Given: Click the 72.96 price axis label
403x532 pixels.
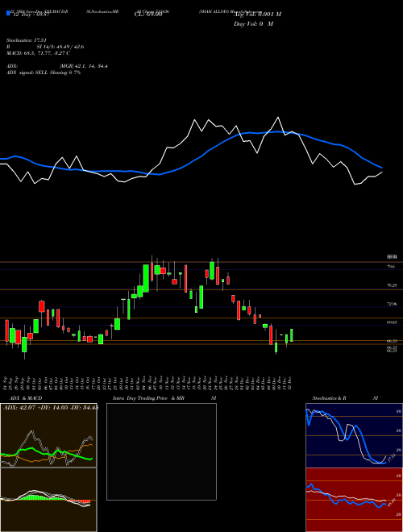Looking at the screenshot, I should 392,304.
